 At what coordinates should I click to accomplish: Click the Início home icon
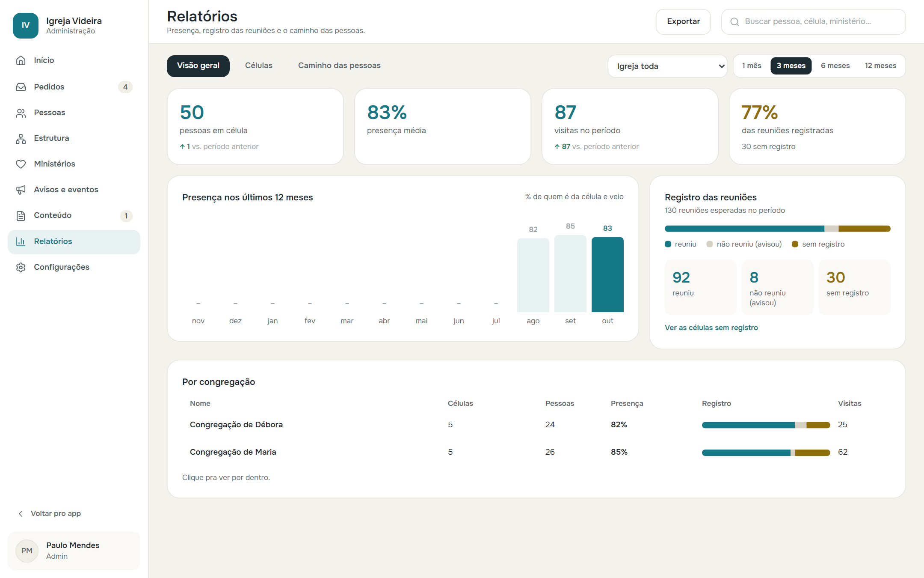coord(21,60)
